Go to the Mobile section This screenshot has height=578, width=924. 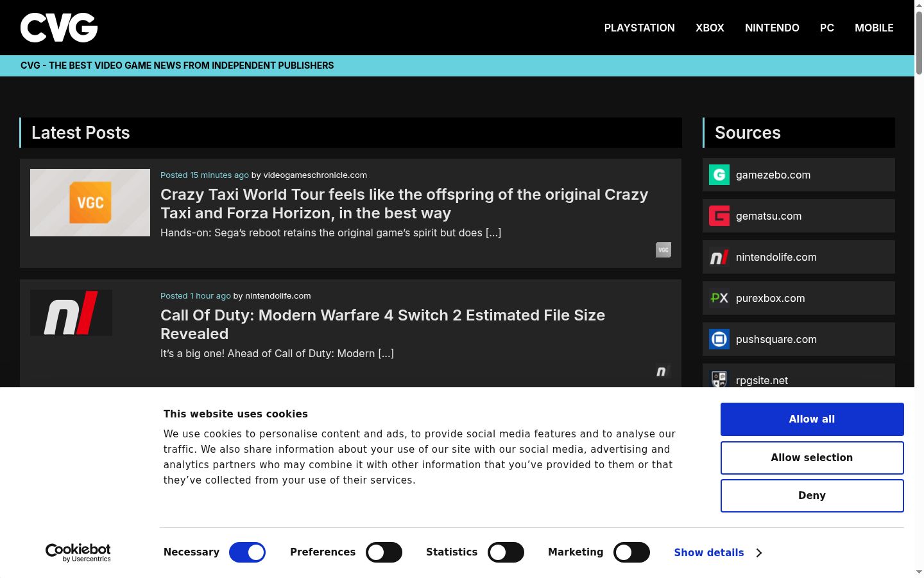(x=874, y=28)
